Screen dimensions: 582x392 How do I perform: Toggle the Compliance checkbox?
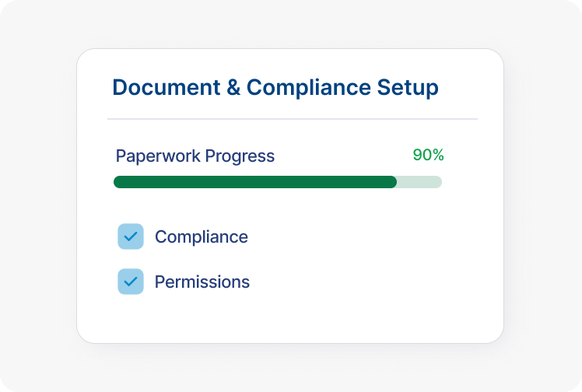point(131,236)
